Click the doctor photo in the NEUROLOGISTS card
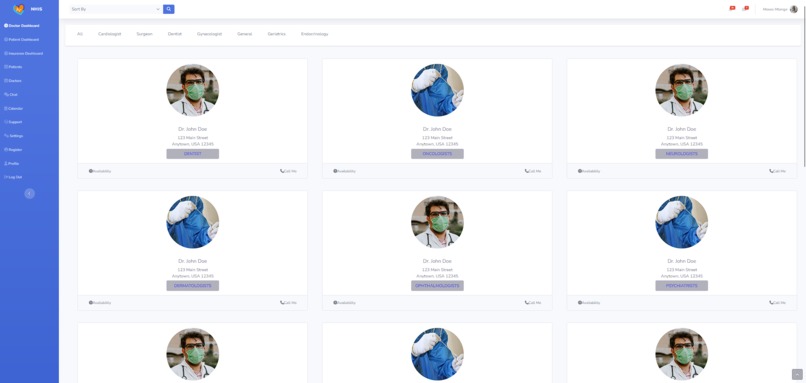Image resolution: width=806 pixels, height=383 pixels. click(682, 90)
